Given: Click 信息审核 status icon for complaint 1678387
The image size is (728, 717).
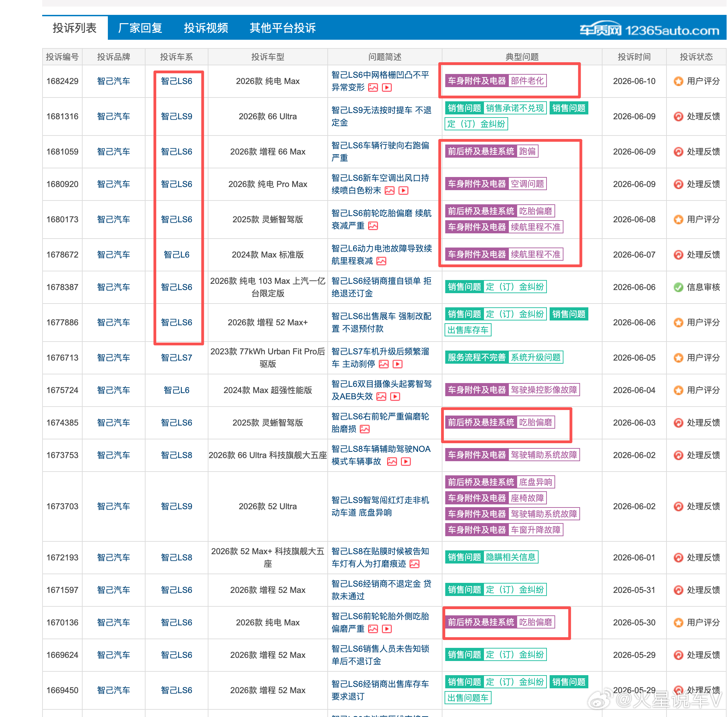Looking at the screenshot, I should coord(678,288).
